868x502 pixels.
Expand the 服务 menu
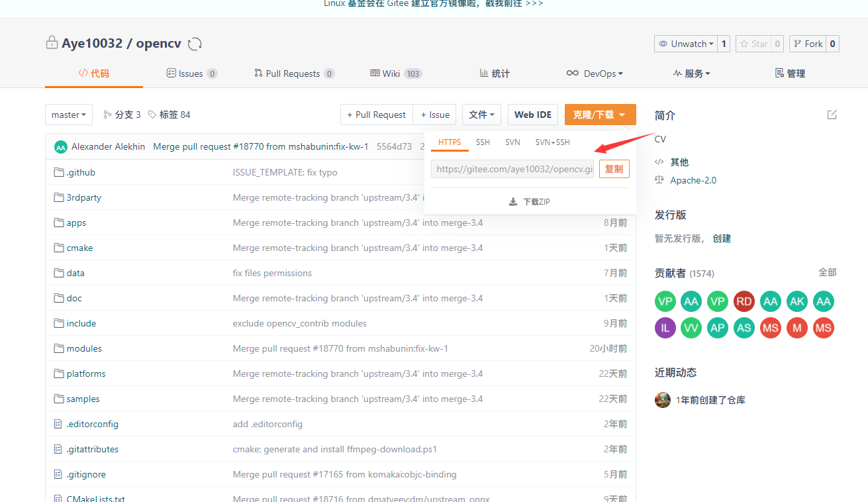click(x=691, y=74)
